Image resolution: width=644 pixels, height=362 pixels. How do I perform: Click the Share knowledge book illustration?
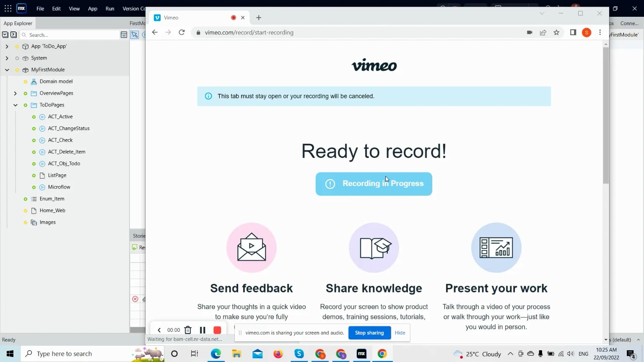(374, 248)
